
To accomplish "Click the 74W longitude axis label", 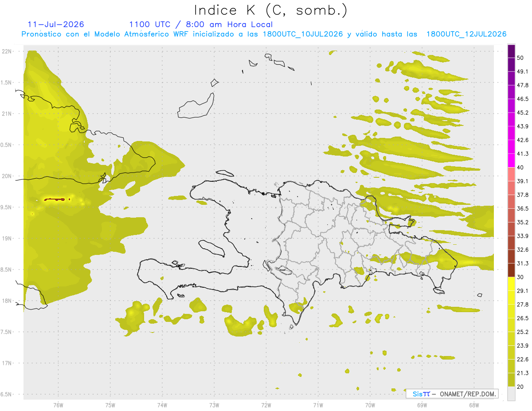I will pos(162,405).
